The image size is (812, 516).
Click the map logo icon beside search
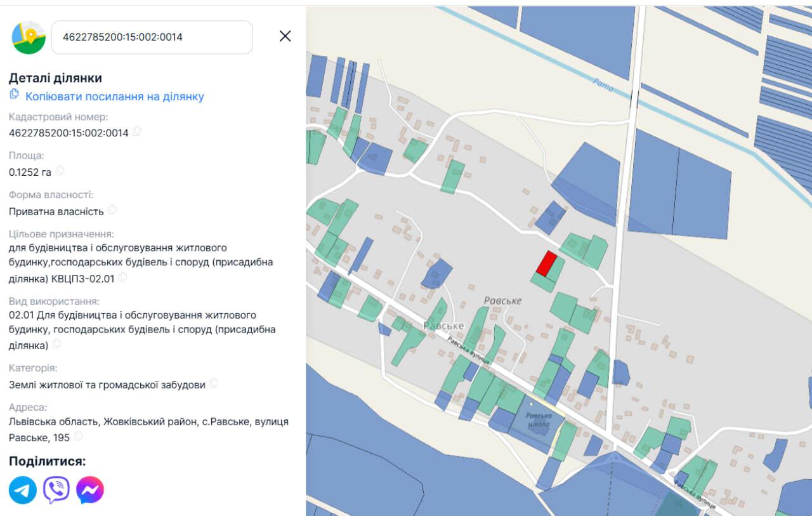29,37
